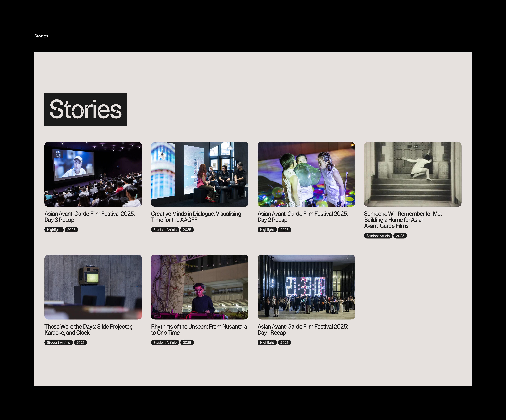Screen dimensions: 506x420
Task: Click the large Stories heading banner
Action: click(x=86, y=109)
